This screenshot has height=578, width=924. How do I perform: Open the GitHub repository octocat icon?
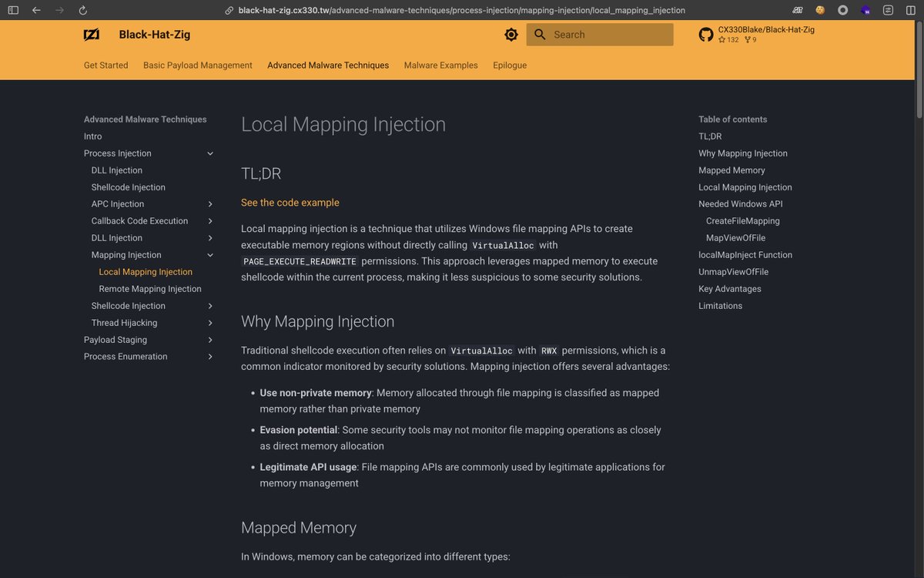[x=706, y=35]
